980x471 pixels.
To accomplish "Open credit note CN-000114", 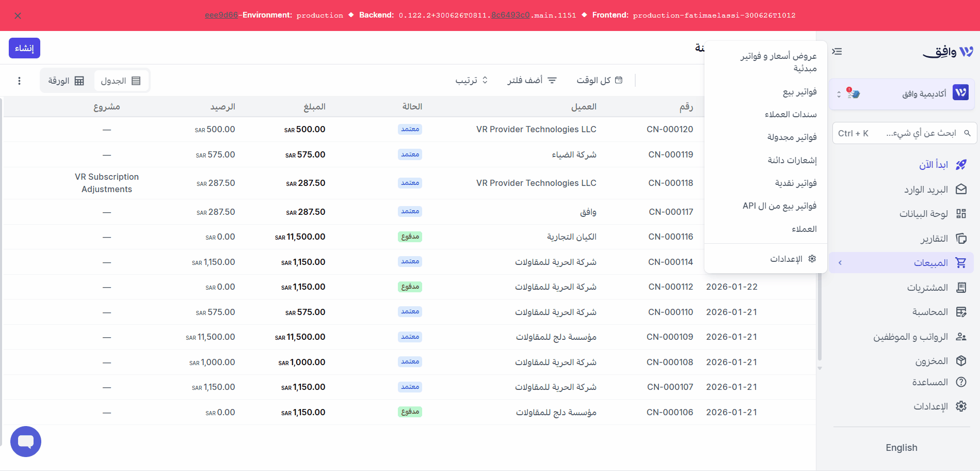I will (670, 262).
